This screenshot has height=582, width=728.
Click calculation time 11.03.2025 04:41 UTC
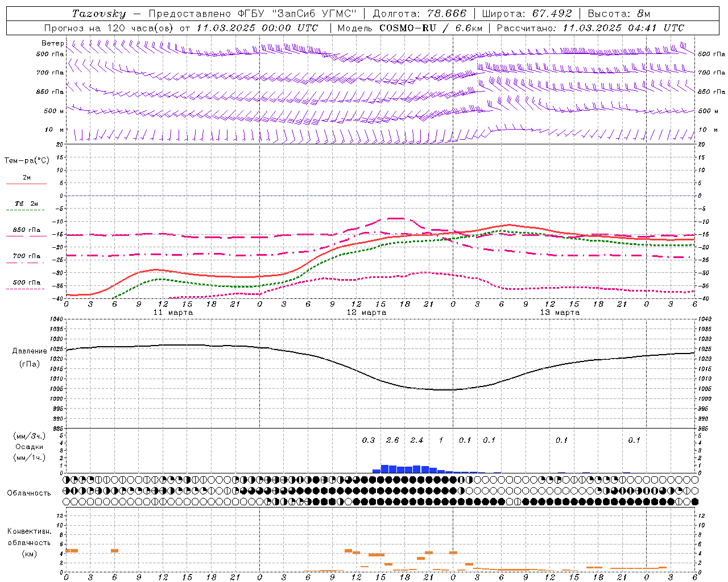623,28
